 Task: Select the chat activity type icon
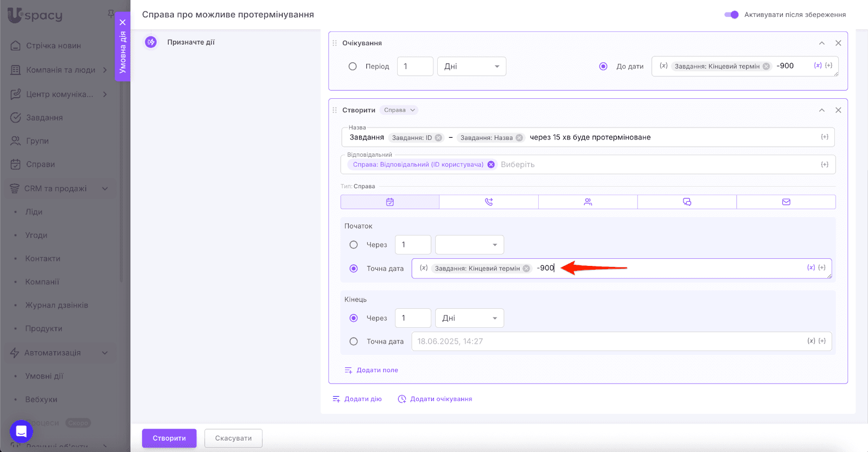click(687, 202)
